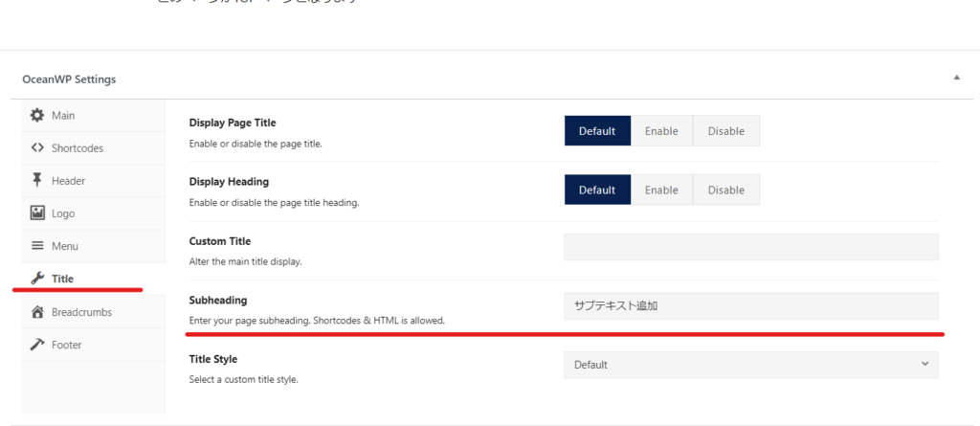Click the image icon beside Logo
Image resolution: width=980 pixels, height=426 pixels.
(x=37, y=213)
